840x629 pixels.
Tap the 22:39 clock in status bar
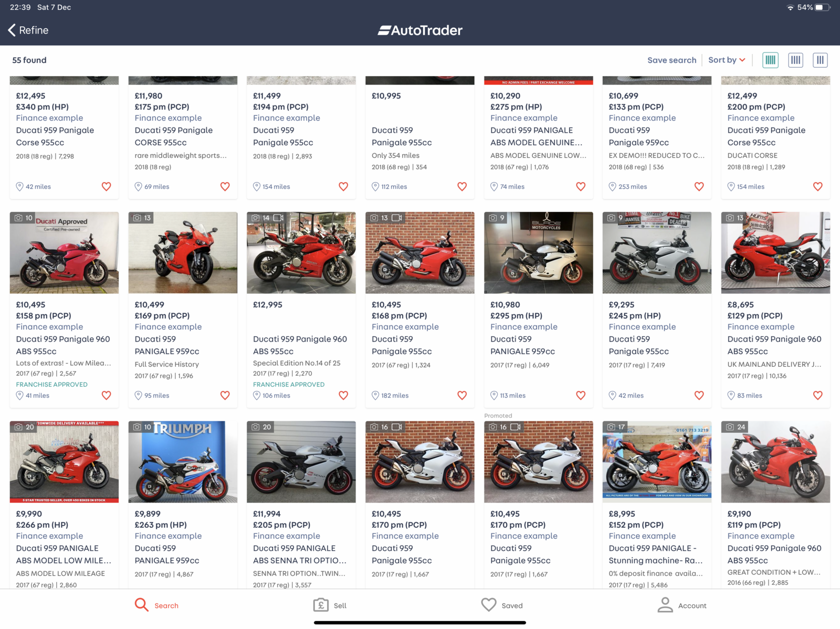20,7
